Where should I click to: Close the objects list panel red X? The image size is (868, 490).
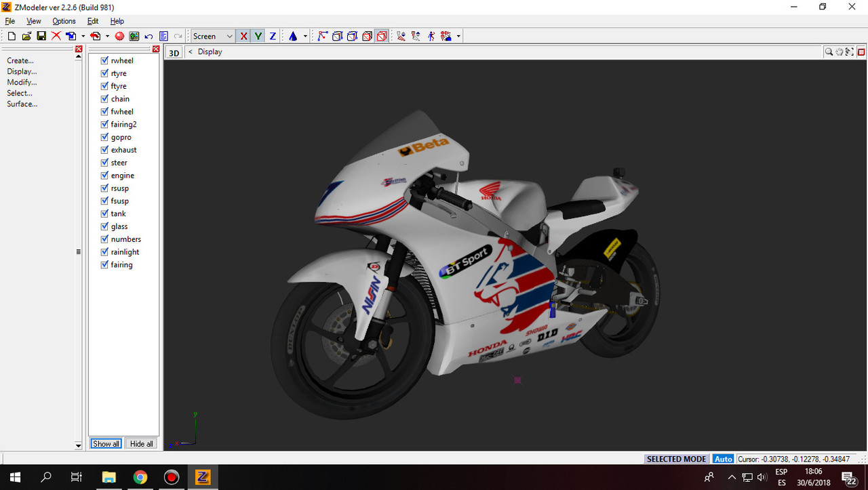pyautogui.click(x=156, y=49)
